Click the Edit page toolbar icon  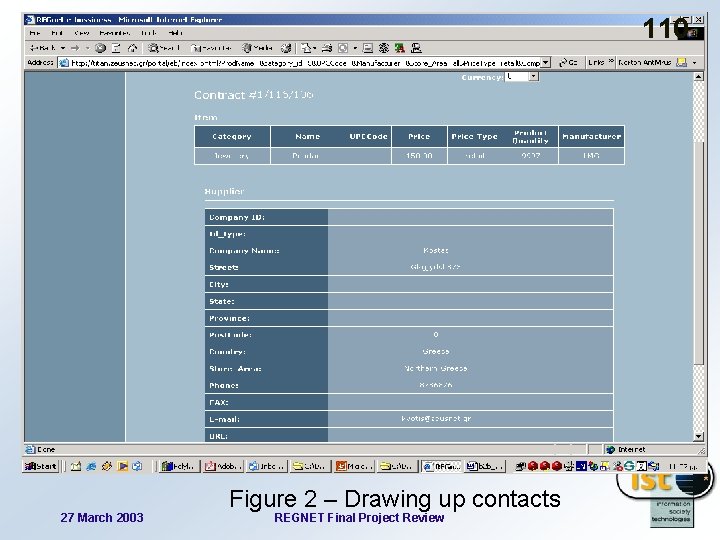pos(343,48)
